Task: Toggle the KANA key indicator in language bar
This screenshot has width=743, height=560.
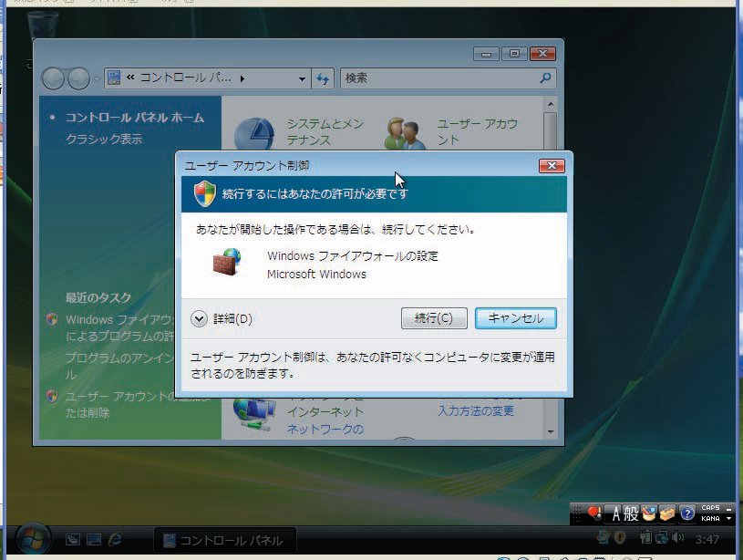Action: point(710,519)
